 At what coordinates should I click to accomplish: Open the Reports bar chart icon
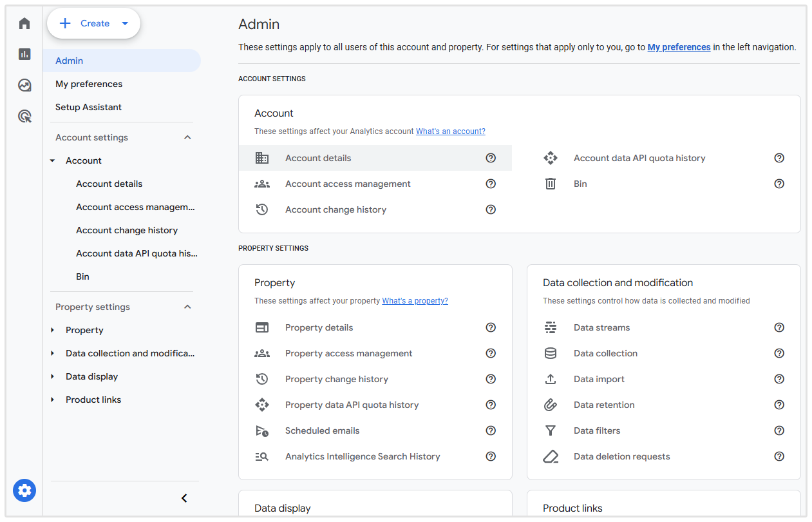coord(24,54)
